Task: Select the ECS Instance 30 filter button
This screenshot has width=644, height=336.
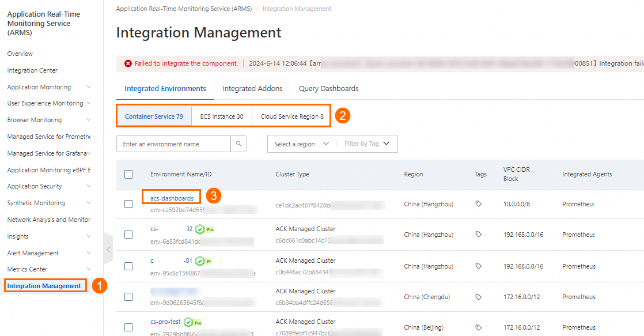Action: 222,116
